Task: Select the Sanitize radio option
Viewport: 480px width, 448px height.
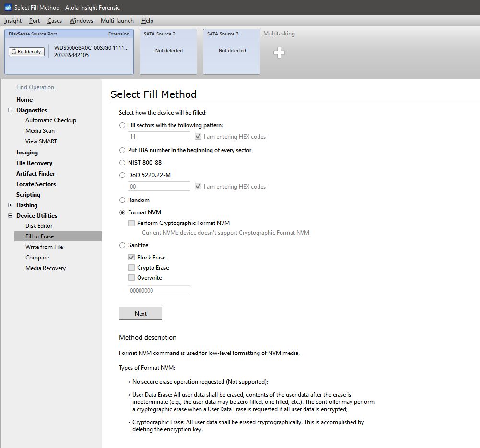Action: coord(122,245)
